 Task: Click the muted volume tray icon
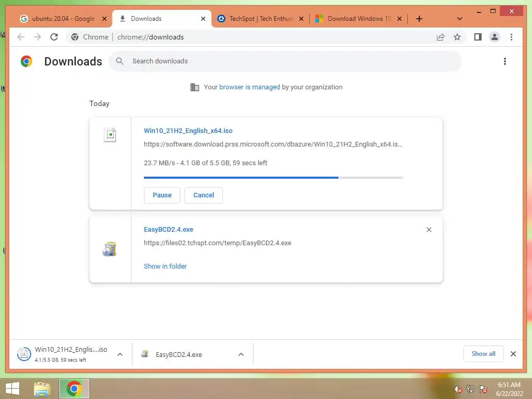(x=458, y=389)
